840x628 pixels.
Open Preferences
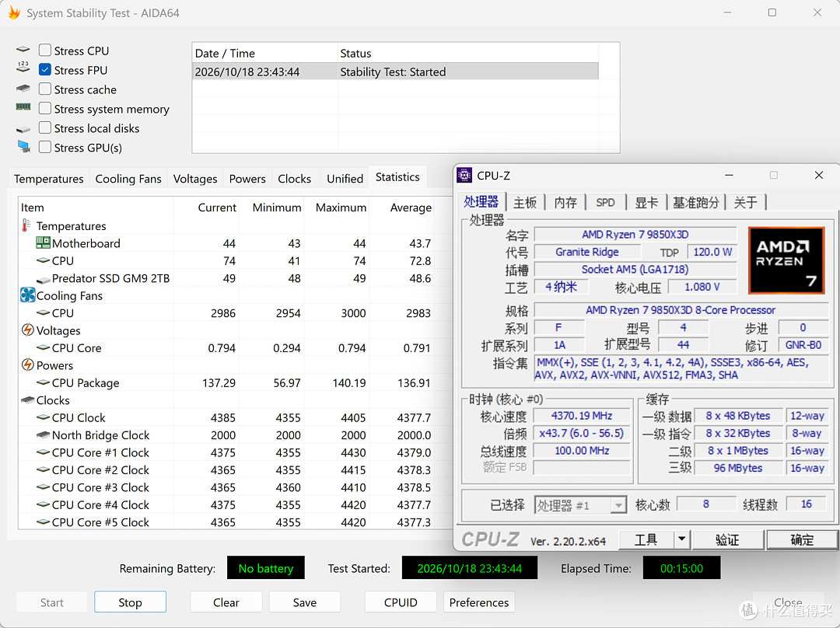click(x=479, y=602)
